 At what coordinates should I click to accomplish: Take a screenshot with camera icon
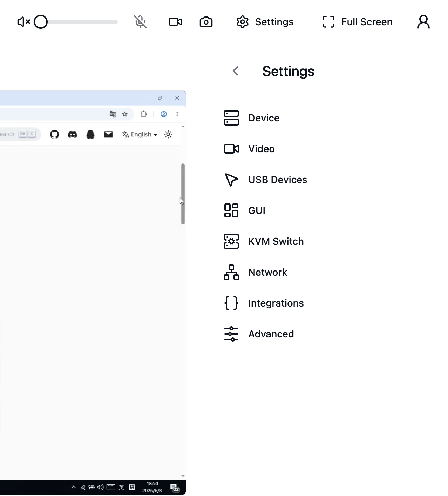click(206, 22)
